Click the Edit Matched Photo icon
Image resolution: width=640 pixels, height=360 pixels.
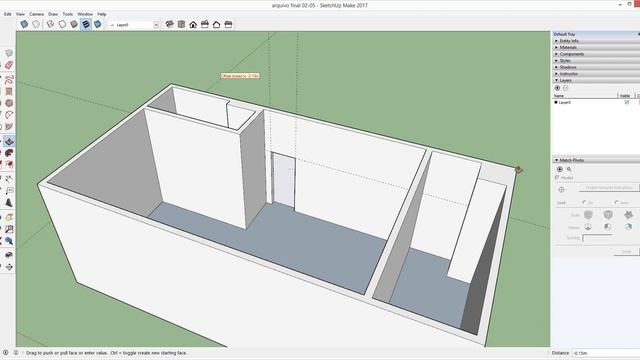click(569, 169)
